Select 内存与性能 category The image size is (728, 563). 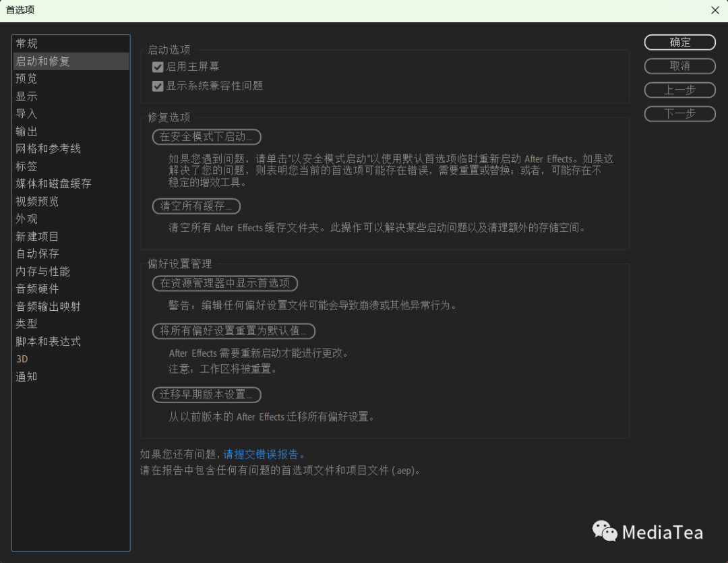tap(71, 271)
